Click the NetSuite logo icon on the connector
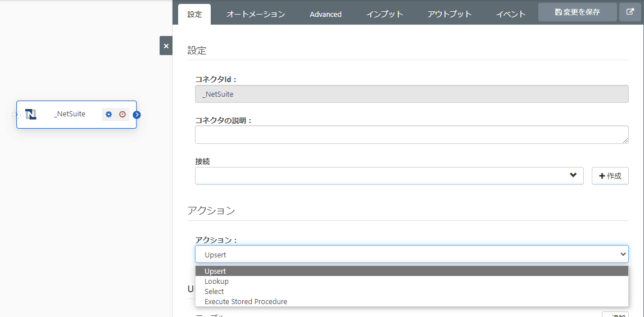This screenshot has width=644, height=317. point(31,114)
